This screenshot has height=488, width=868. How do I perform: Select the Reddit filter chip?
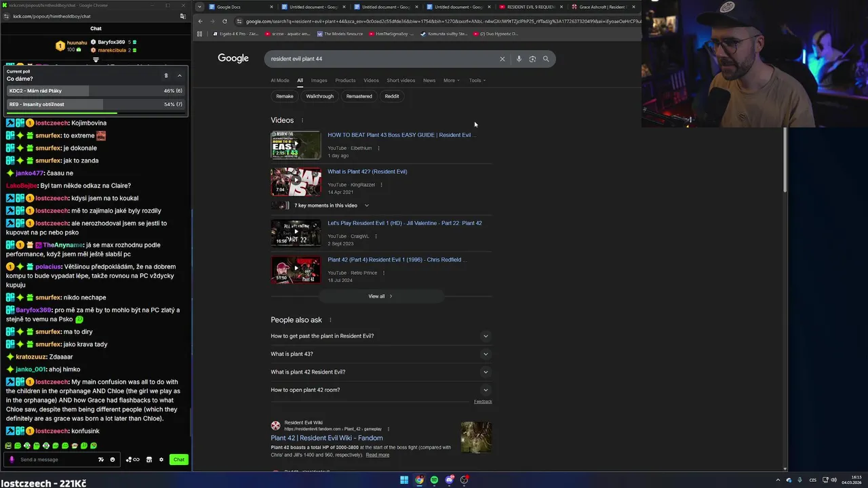coord(392,96)
